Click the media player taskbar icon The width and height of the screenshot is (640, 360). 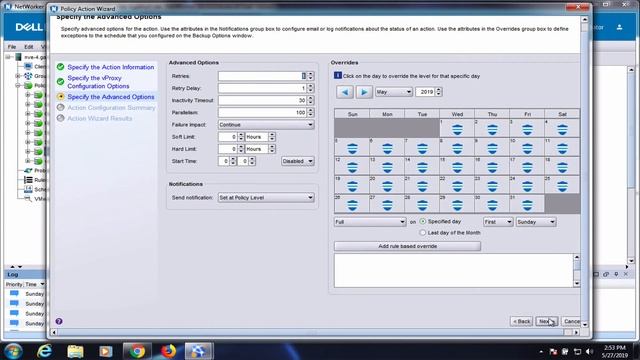click(x=106, y=351)
